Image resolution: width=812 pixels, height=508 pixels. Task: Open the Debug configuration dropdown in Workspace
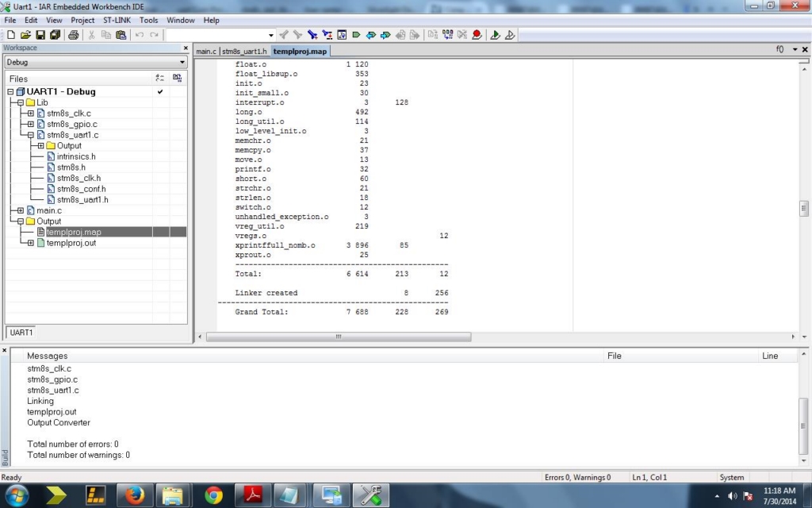tap(182, 62)
